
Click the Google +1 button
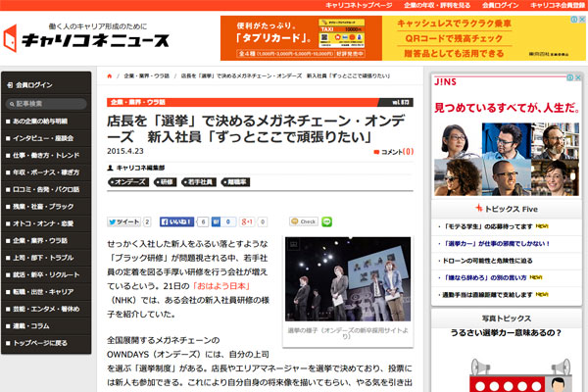tap(247, 221)
